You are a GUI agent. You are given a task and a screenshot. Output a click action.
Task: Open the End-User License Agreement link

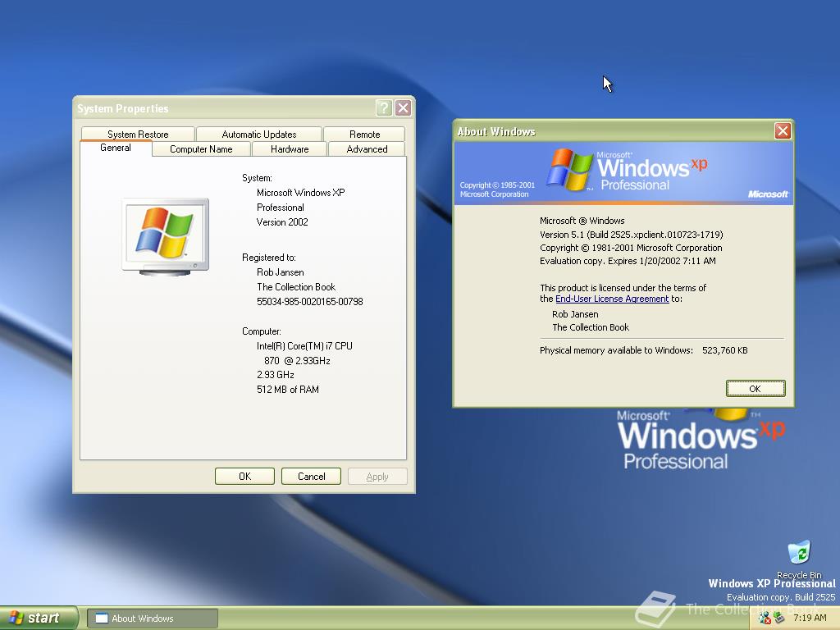(612, 299)
